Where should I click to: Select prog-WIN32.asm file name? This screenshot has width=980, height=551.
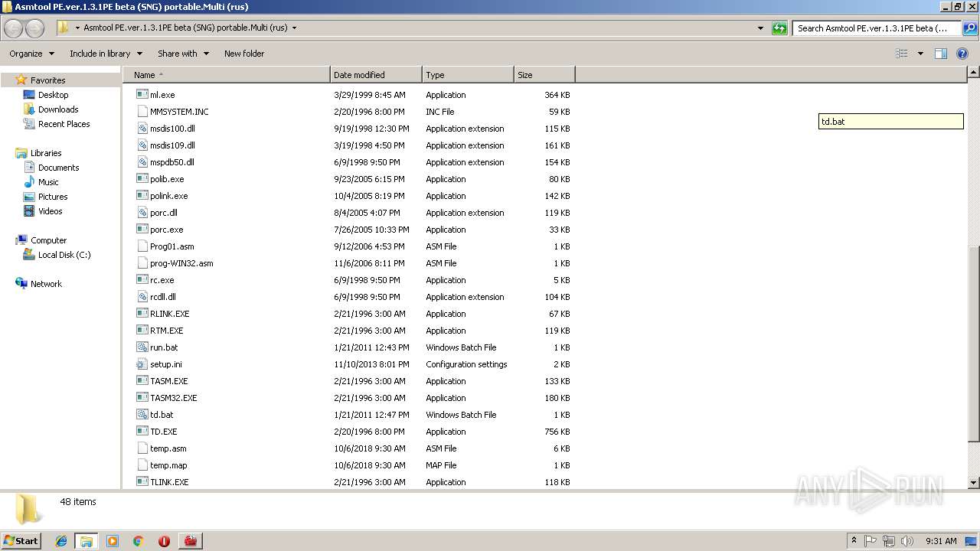[181, 263]
